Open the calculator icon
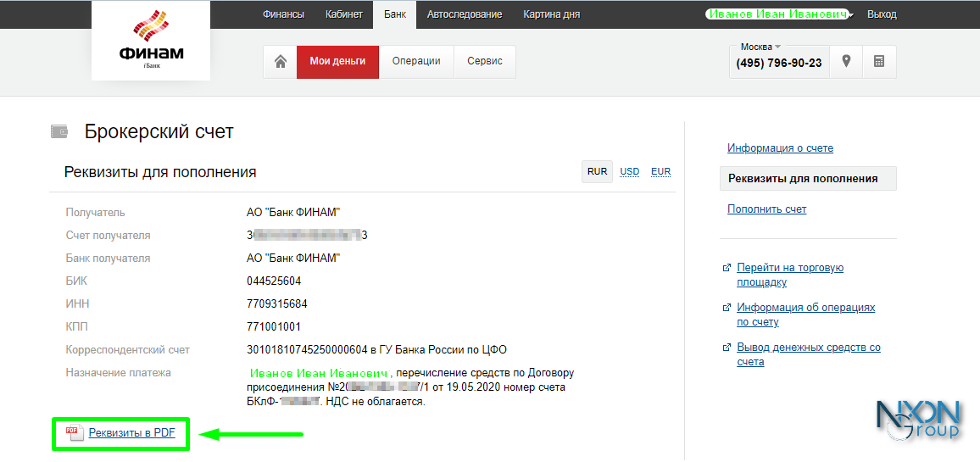 pyautogui.click(x=879, y=61)
